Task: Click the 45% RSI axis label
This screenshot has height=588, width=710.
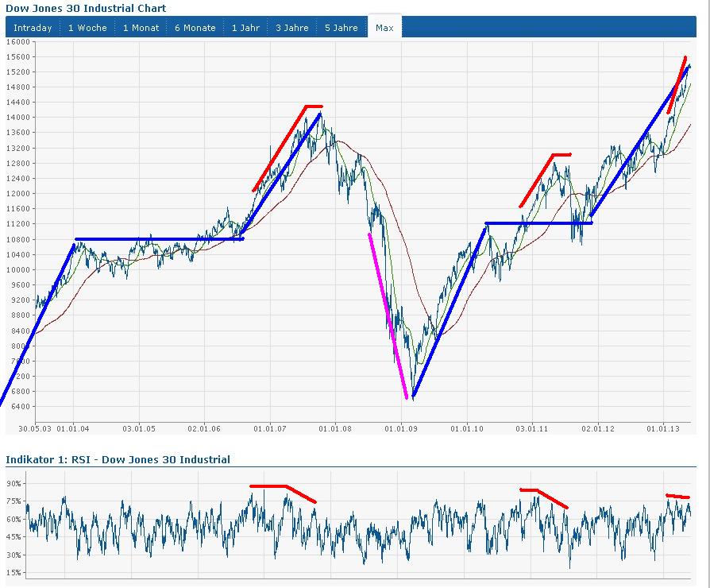Action: point(14,537)
